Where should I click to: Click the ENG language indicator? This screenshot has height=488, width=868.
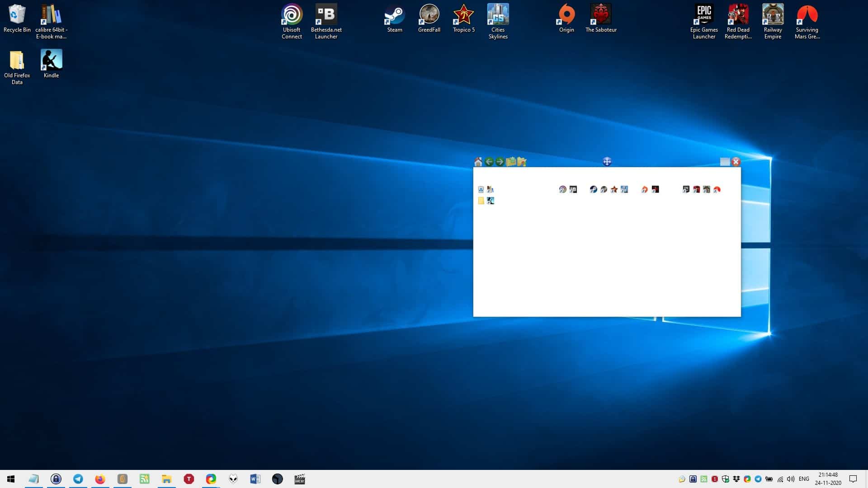pyautogui.click(x=804, y=479)
